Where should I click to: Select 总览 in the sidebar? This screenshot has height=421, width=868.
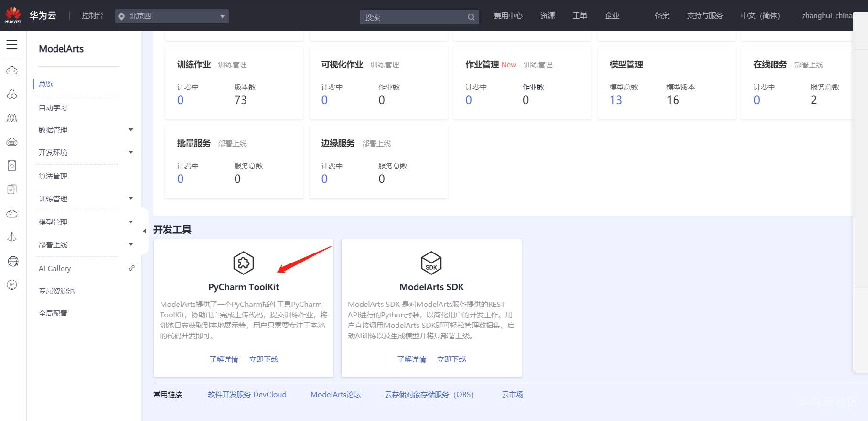pos(46,84)
